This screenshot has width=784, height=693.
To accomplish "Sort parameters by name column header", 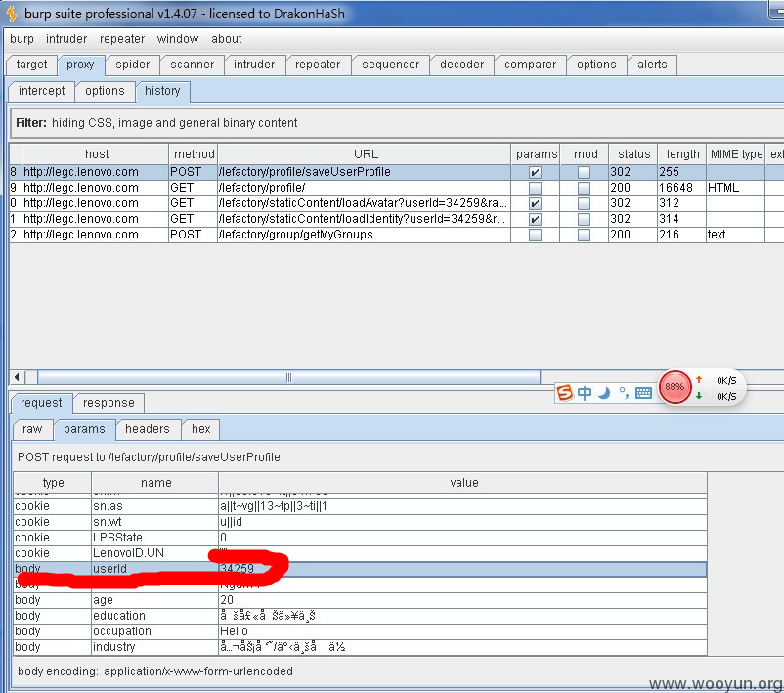I will [155, 483].
